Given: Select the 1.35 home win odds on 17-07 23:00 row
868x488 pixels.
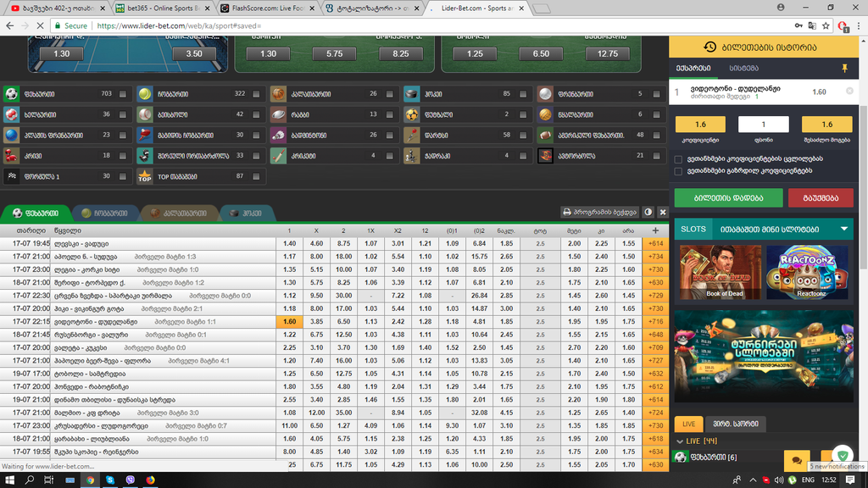Looking at the screenshot, I should (289, 269).
